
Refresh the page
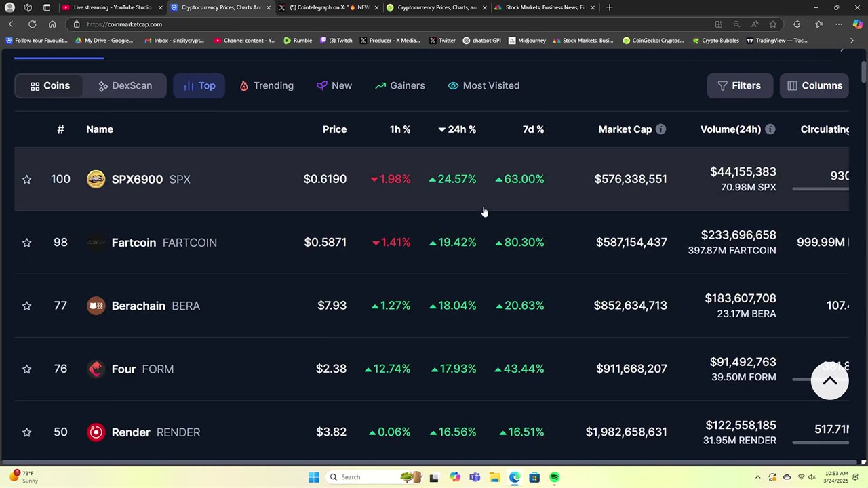pos(32,24)
